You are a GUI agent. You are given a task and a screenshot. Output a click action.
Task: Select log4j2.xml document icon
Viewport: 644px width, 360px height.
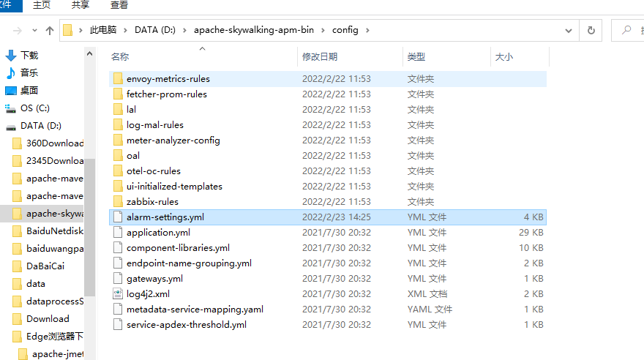(x=118, y=294)
